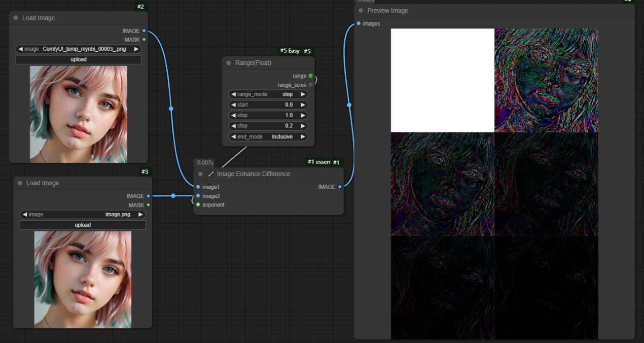Toggle collapse on the top Load Image node
The width and height of the screenshot is (644, 343).
point(16,18)
